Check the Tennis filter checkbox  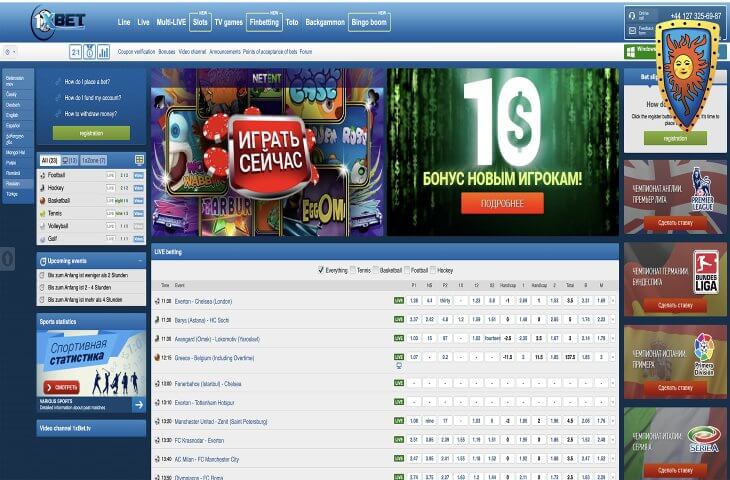[353, 270]
